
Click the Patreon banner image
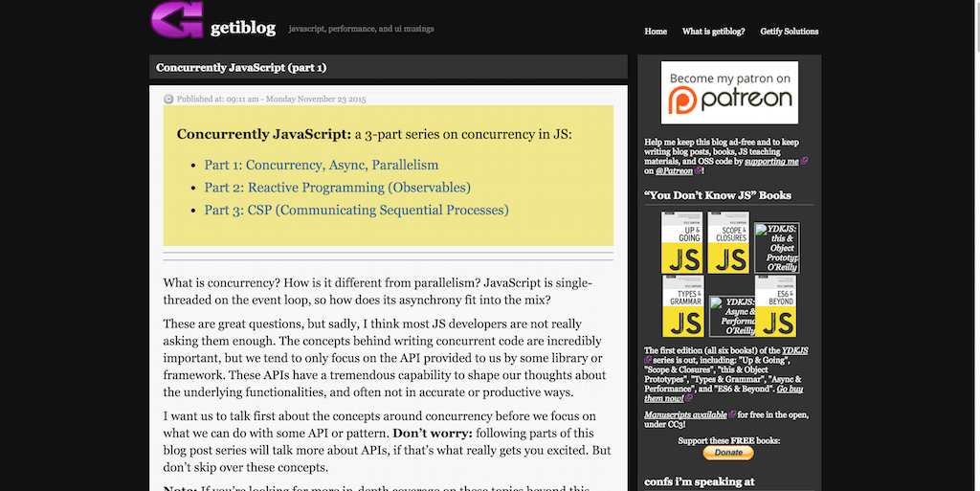(730, 92)
